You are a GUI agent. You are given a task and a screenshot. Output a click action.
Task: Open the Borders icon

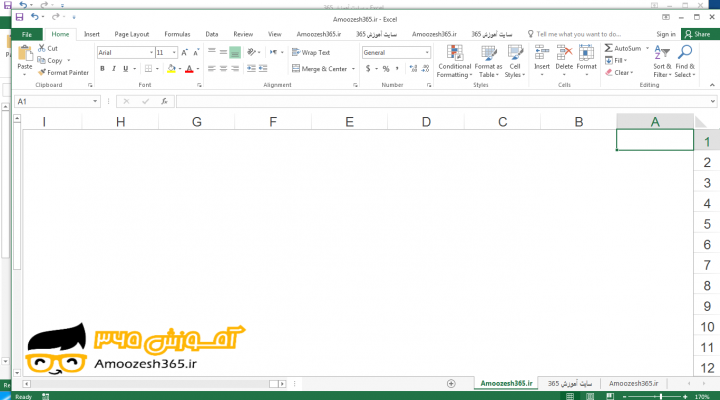[x=148, y=68]
